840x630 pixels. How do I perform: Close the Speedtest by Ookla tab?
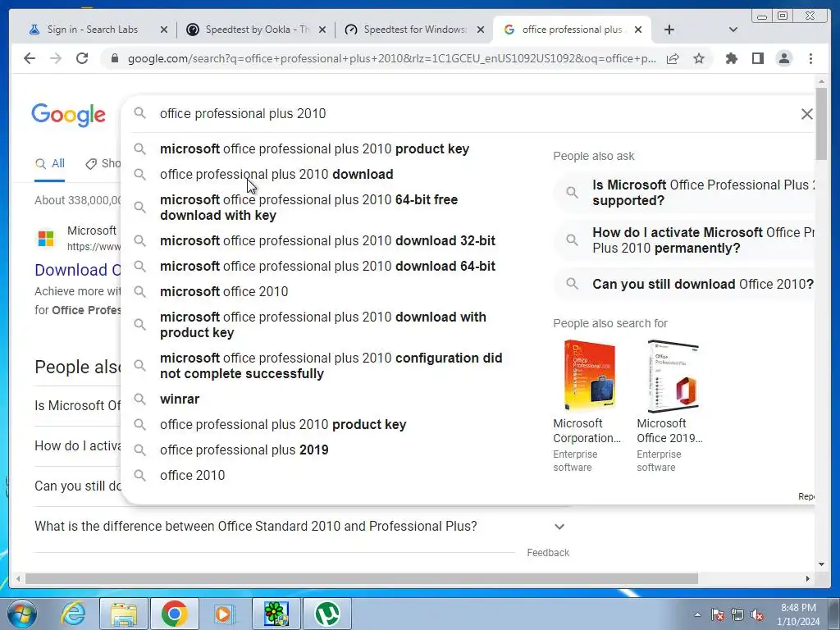pyautogui.click(x=322, y=30)
